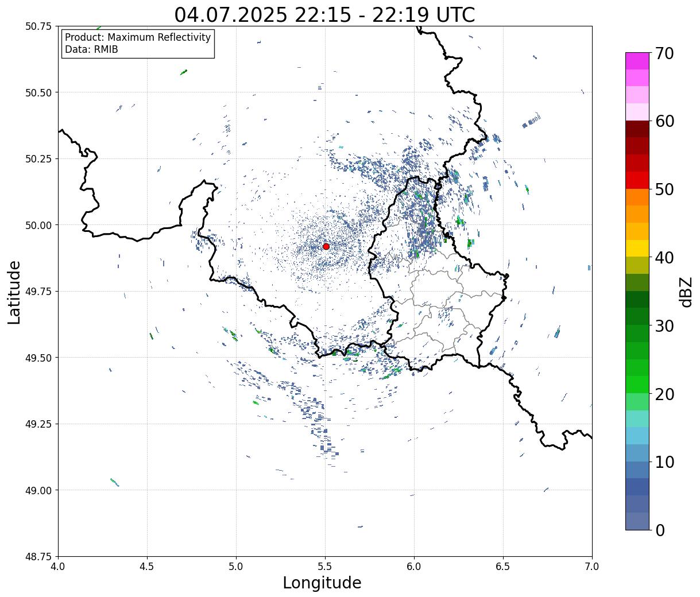
Task: Click the colorbar tick label 10
Action: point(664,462)
